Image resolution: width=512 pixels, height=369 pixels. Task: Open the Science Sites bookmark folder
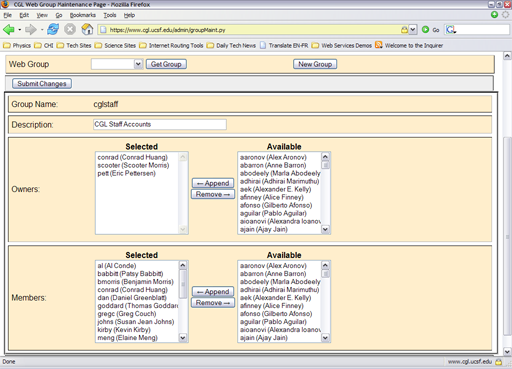(x=115, y=45)
